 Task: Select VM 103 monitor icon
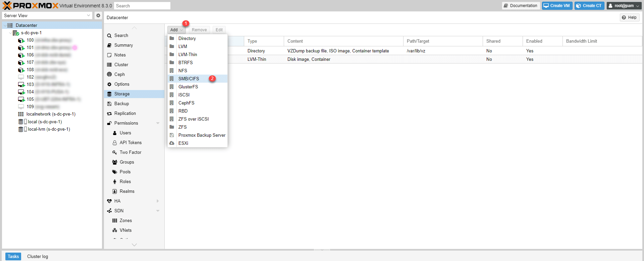(x=21, y=85)
